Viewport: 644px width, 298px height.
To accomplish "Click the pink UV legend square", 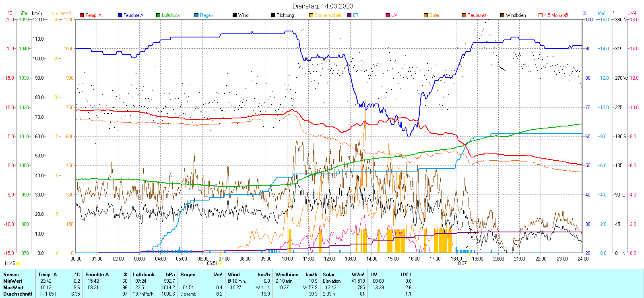I will (x=388, y=15).
